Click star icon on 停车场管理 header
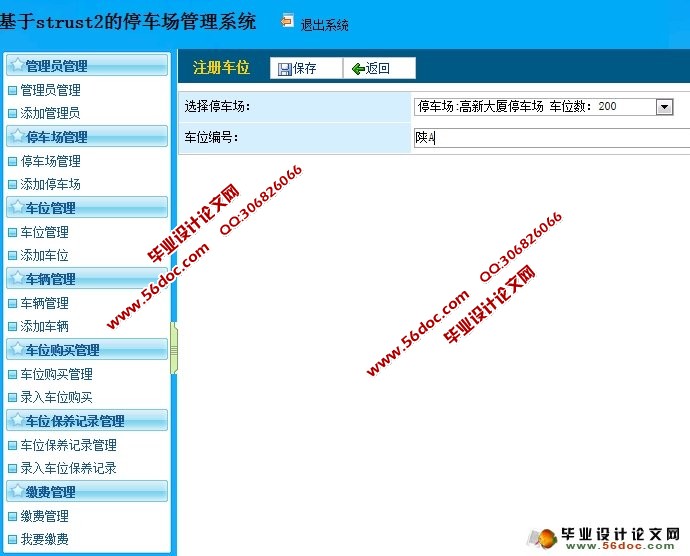This screenshot has width=690, height=556. 17,136
